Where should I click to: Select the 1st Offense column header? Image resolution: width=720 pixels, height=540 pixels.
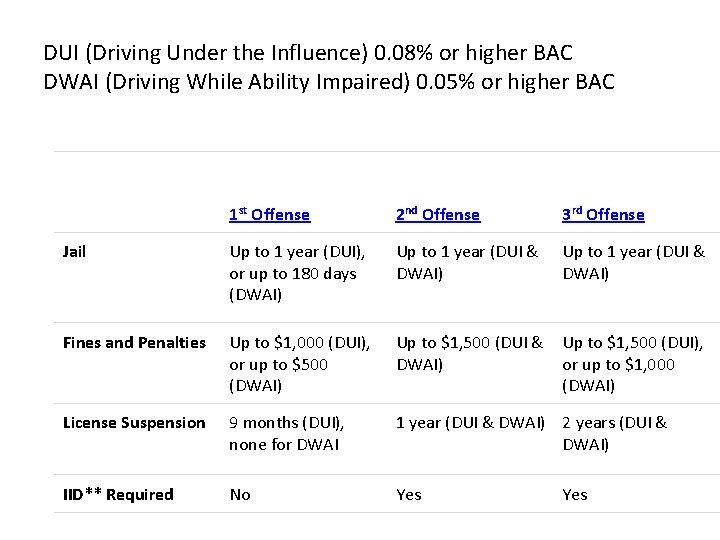269,214
